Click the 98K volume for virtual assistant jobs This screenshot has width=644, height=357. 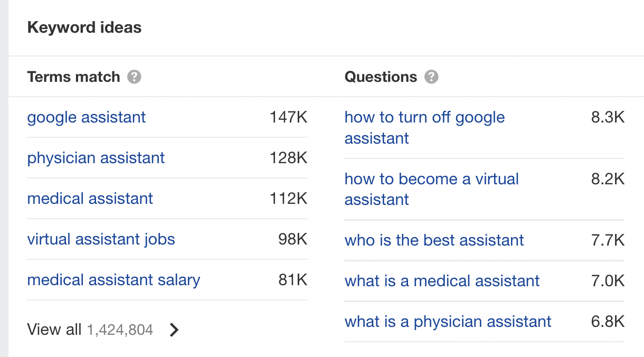tap(292, 239)
